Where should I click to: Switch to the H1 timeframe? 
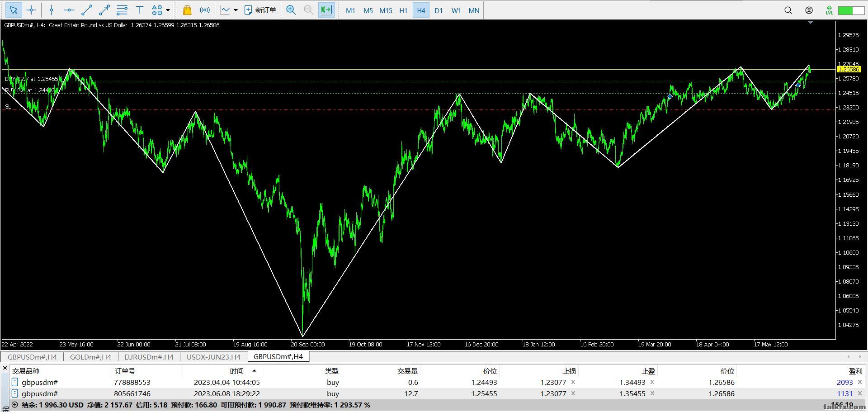(403, 10)
